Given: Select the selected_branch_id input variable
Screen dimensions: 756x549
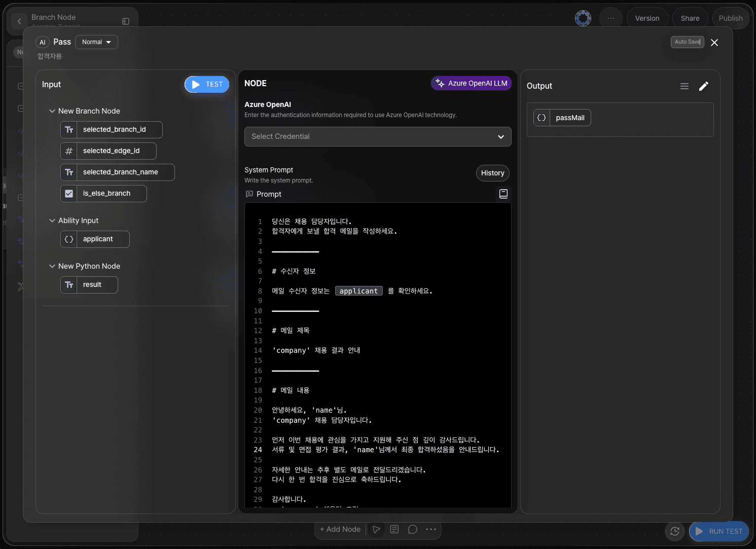Looking at the screenshot, I should (x=112, y=130).
